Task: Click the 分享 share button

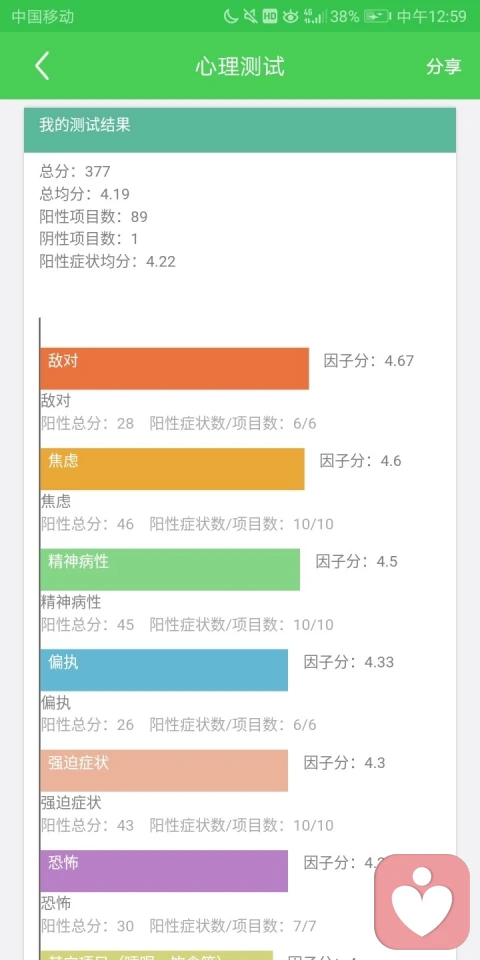Action: [x=444, y=66]
